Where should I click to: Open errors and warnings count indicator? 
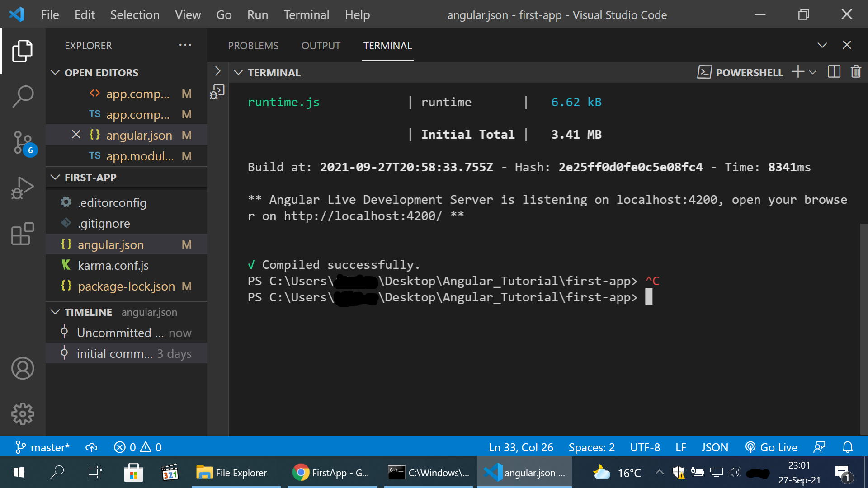click(137, 447)
